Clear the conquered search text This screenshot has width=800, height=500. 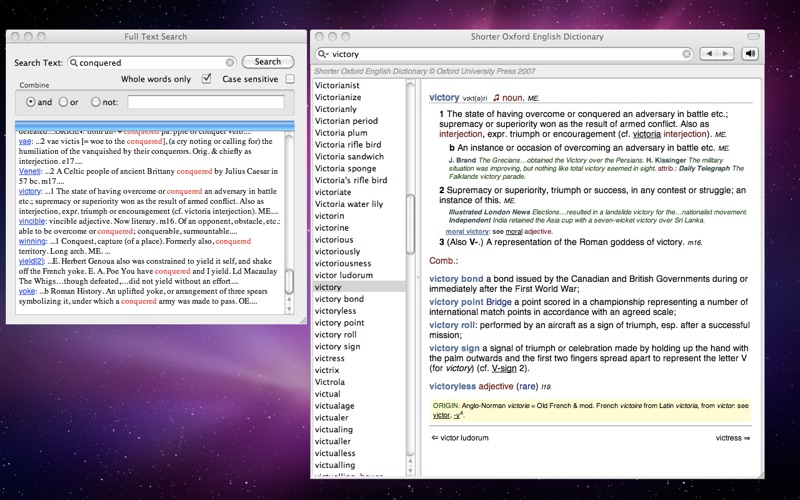click(x=230, y=62)
